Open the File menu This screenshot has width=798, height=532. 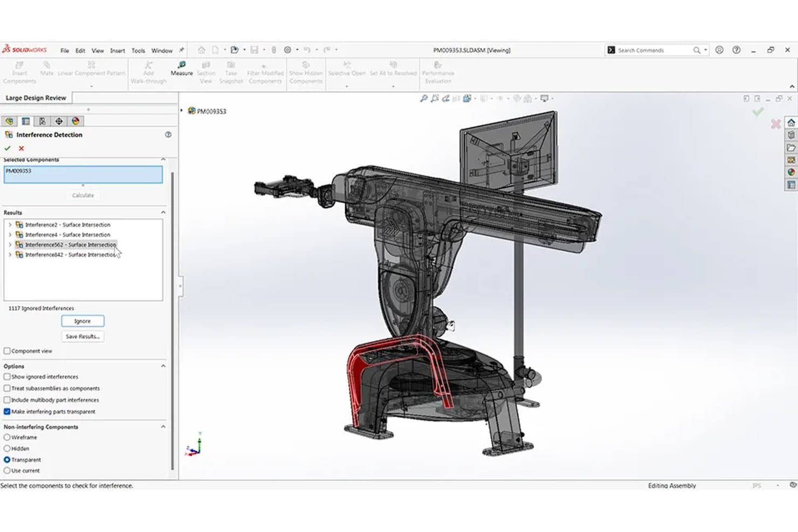65,51
